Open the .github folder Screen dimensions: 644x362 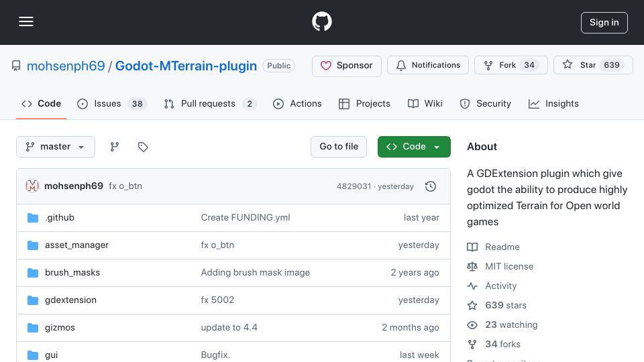(x=60, y=217)
